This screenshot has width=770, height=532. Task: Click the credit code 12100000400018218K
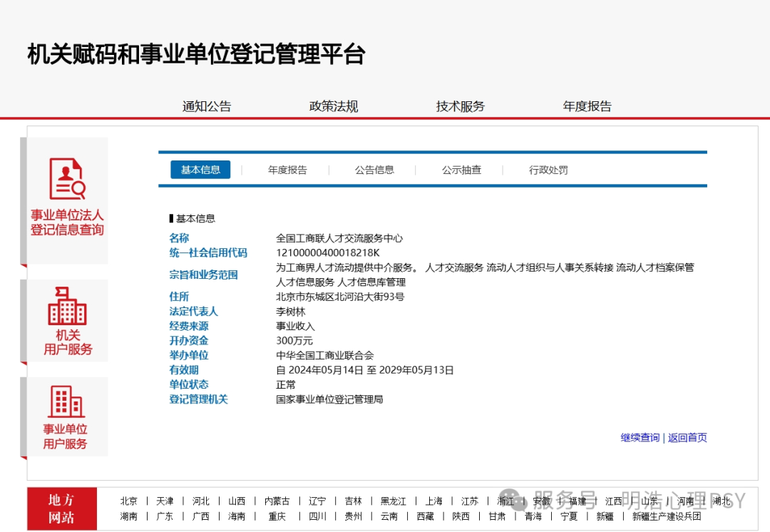pyautogui.click(x=327, y=253)
